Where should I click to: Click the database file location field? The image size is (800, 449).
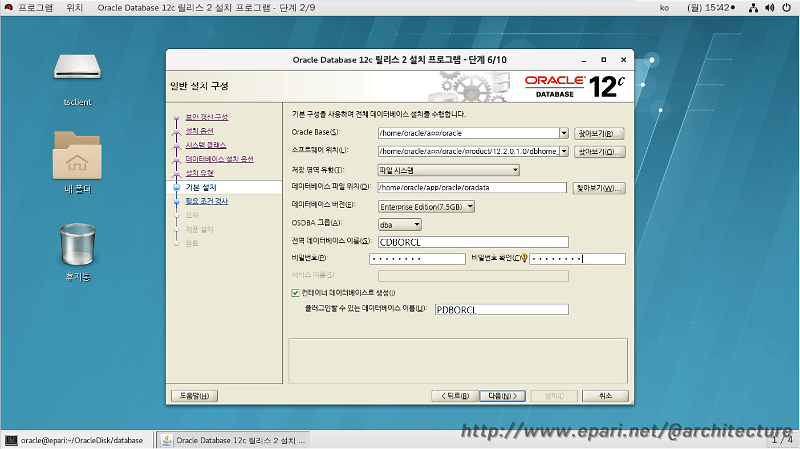coord(472,188)
